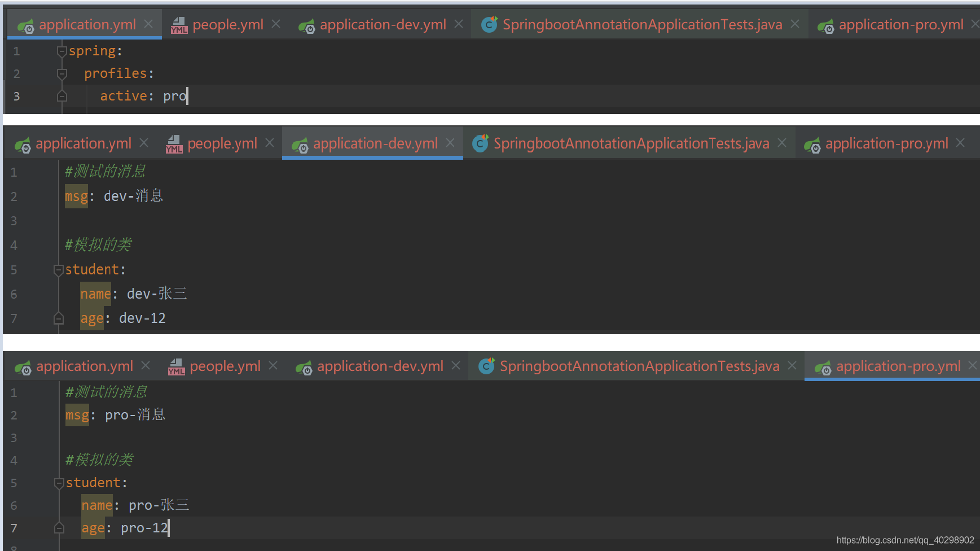Close application-dev.yml in the editor showing pro-消息
The height and width of the screenshot is (551, 980).
pyautogui.click(x=456, y=365)
